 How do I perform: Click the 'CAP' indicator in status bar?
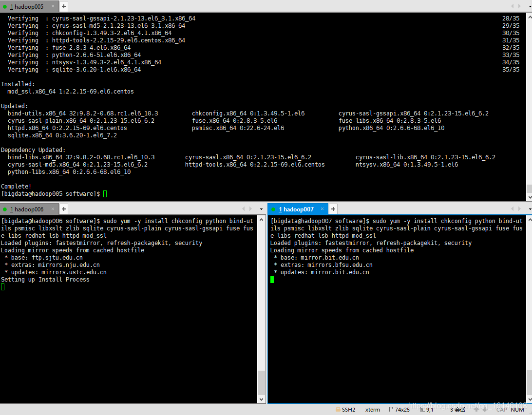[501, 410]
